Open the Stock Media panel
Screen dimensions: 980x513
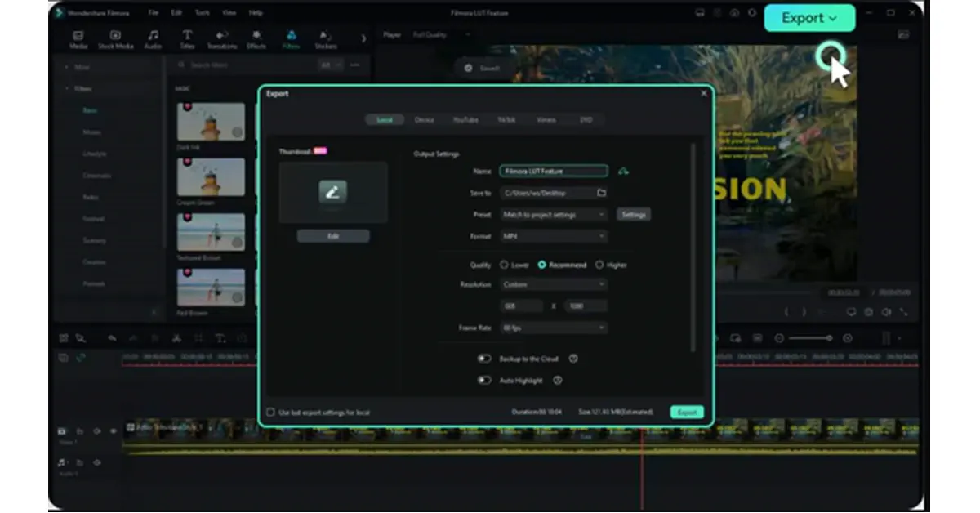115,40
